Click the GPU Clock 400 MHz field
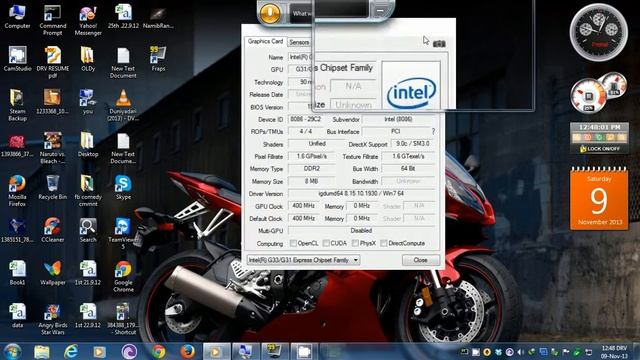 [303, 206]
